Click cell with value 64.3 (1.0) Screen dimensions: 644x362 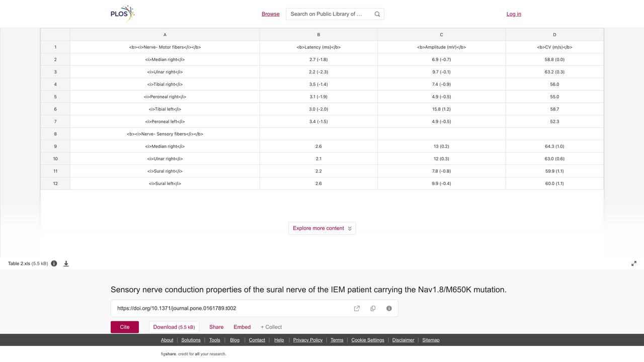click(554, 146)
